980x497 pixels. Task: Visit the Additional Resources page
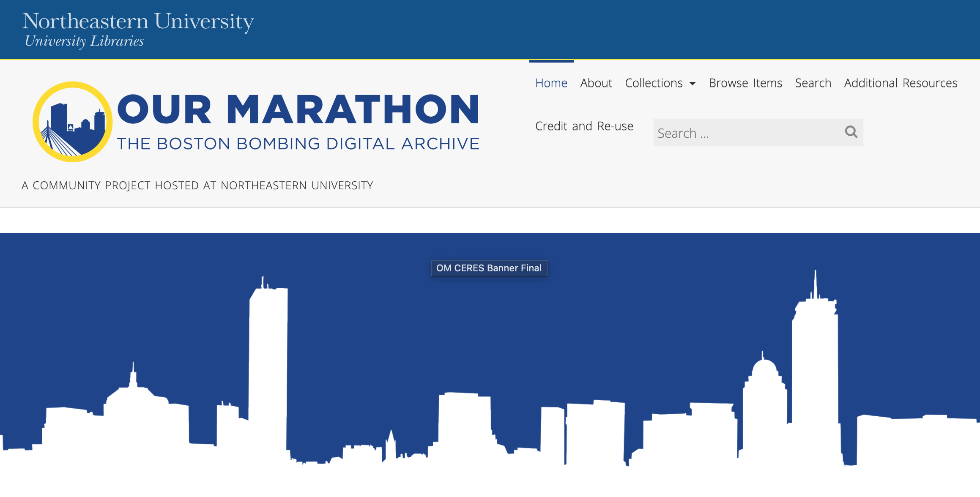901,83
